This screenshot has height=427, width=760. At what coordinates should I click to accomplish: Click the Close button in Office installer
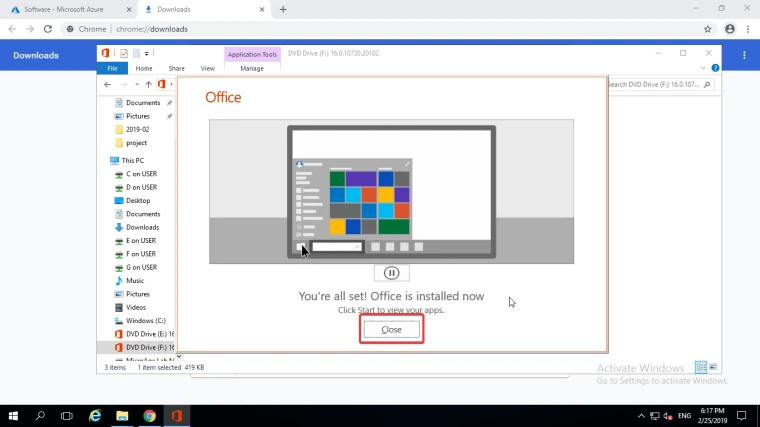[392, 330]
